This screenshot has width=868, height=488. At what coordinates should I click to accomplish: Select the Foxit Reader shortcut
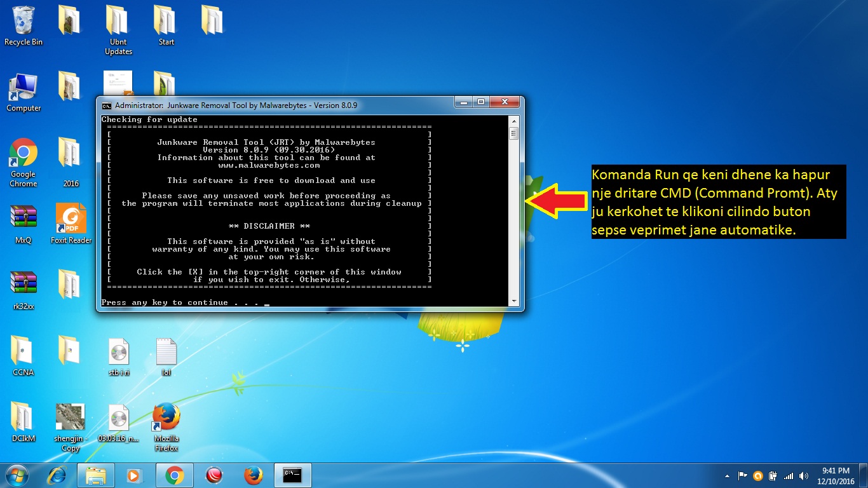pyautogui.click(x=71, y=224)
